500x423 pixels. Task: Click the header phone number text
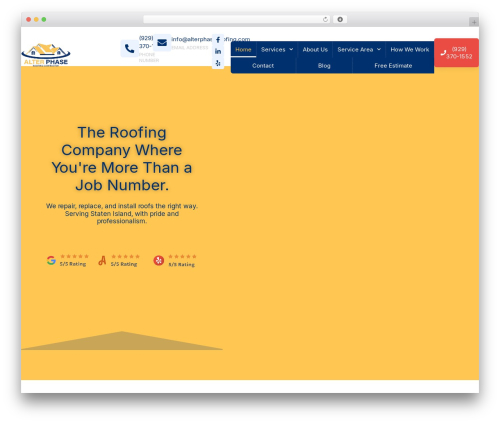tap(146, 42)
